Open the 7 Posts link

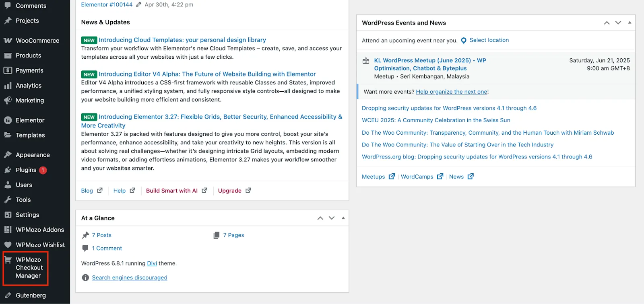pyautogui.click(x=101, y=235)
